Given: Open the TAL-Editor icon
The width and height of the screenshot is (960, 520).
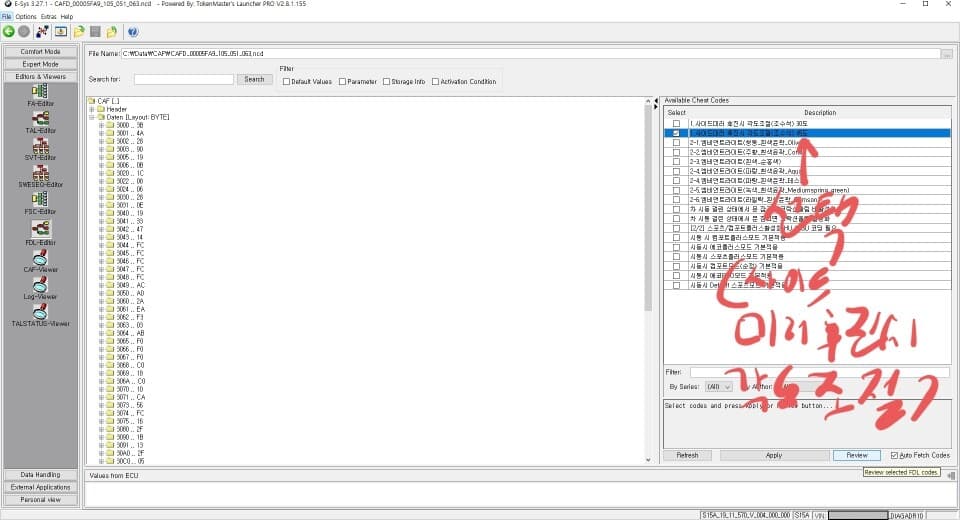Looking at the screenshot, I should (40, 120).
